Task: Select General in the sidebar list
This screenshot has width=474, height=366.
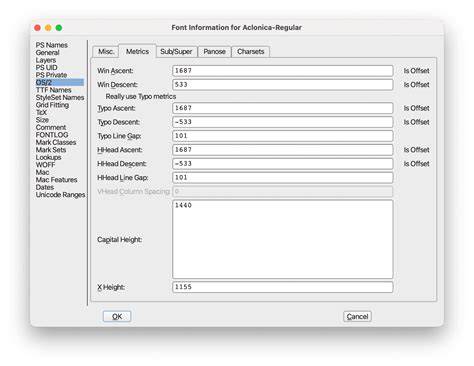Action: pos(47,53)
